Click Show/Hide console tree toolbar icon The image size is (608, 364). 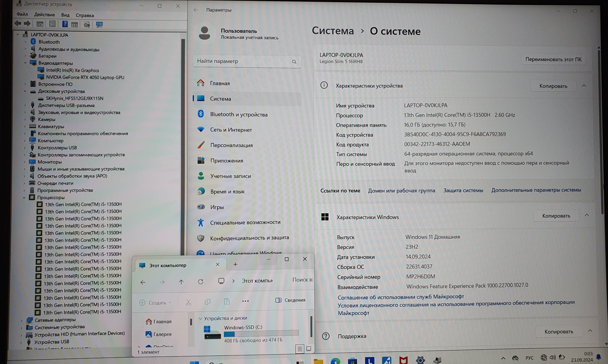[40, 24]
